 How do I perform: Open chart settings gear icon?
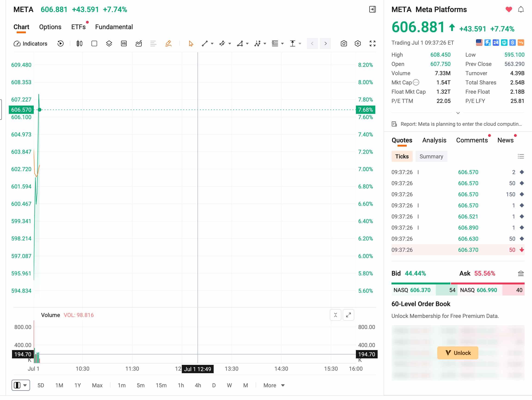pyautogui.click(x=358, y=43)
